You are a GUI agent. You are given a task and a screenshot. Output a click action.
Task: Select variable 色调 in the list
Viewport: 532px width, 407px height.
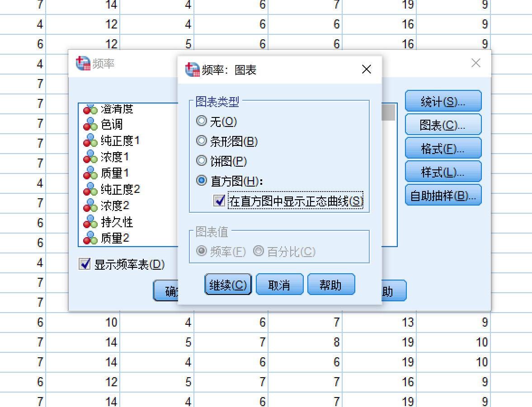112,125
